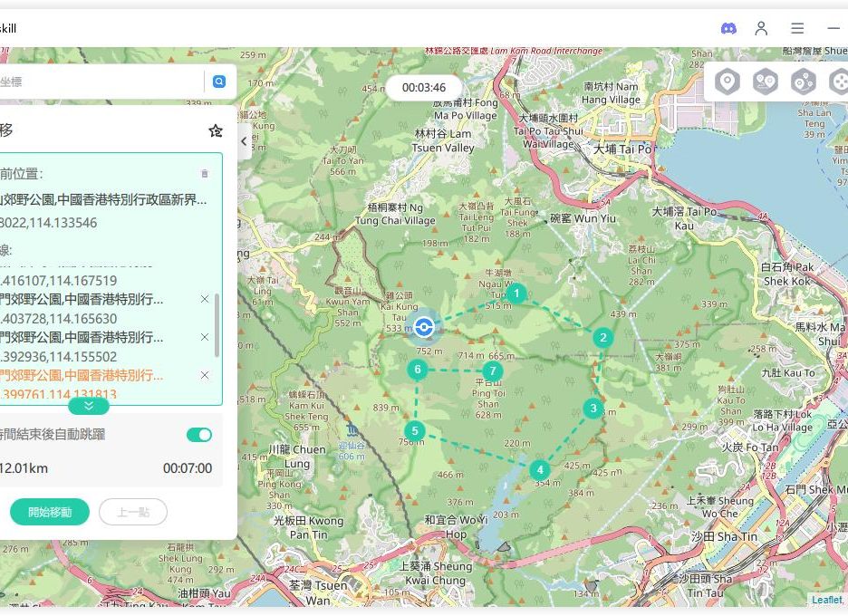Click the blue search icon

(x=218, y=82)
